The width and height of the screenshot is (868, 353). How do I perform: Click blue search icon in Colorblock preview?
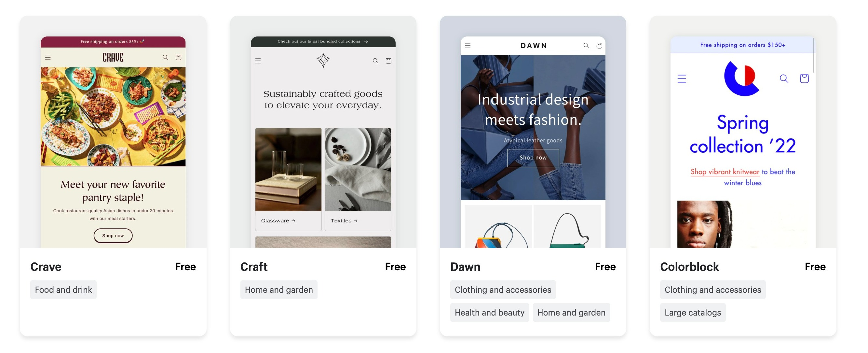coord(784,78)
